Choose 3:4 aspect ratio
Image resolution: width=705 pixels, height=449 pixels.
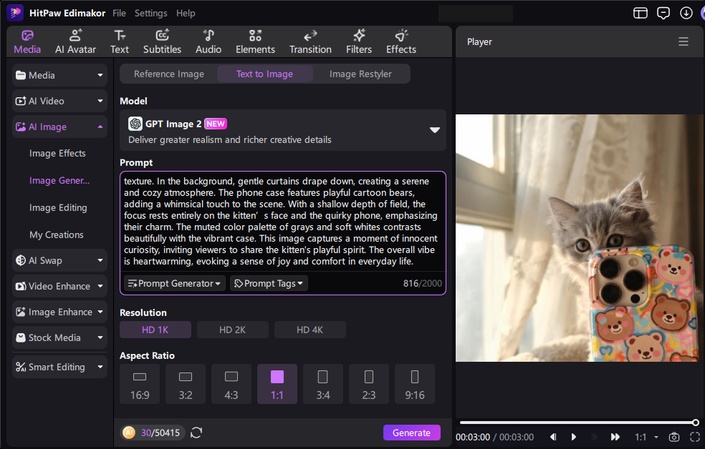click(x=323, y=384)
